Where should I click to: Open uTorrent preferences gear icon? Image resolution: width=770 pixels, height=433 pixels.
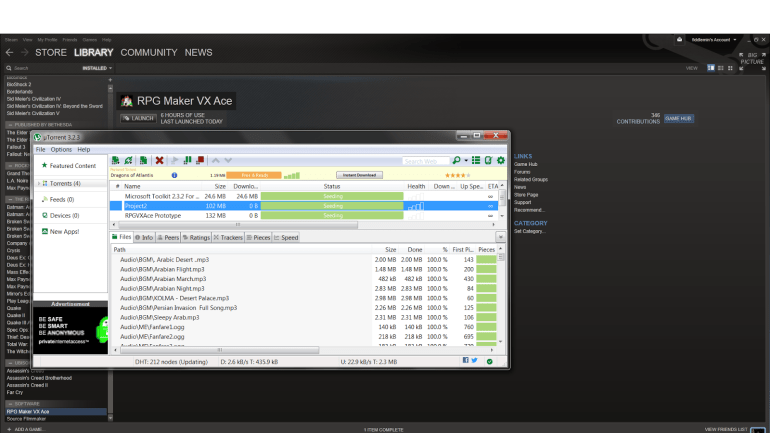500,160
